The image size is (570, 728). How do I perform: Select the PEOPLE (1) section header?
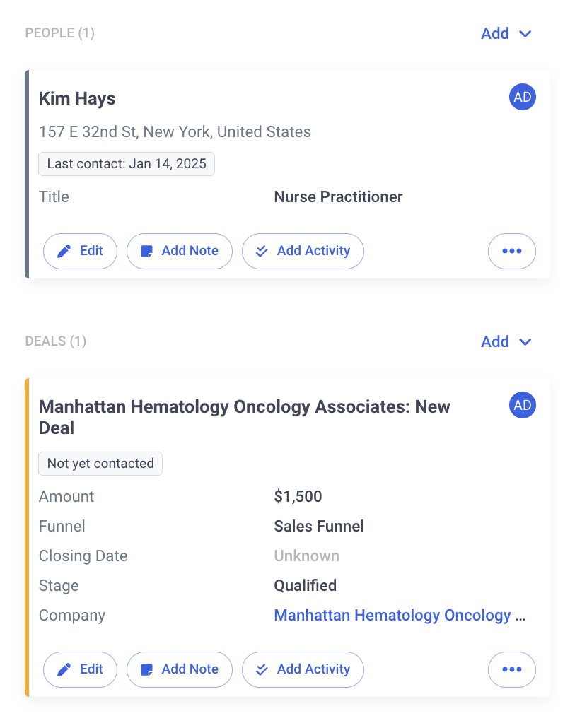point(60,33)
